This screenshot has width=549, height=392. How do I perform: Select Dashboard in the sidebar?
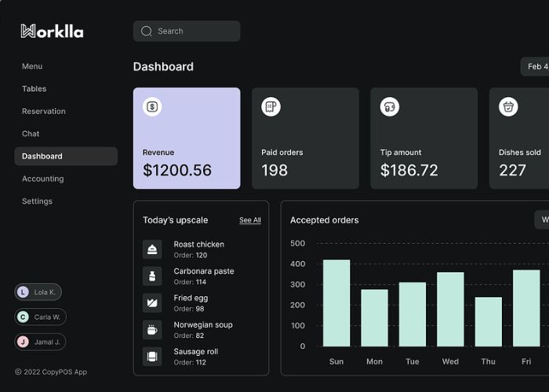66,156
